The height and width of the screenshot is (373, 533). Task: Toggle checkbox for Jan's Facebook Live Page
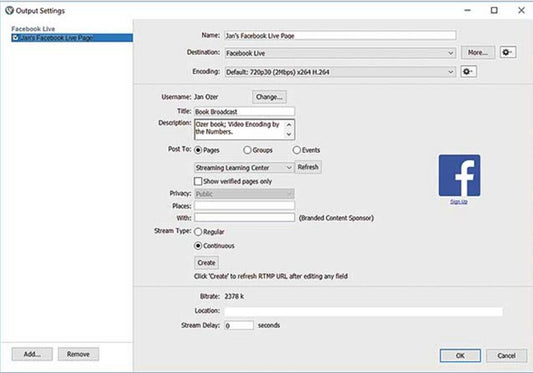[x=15, y=37]
